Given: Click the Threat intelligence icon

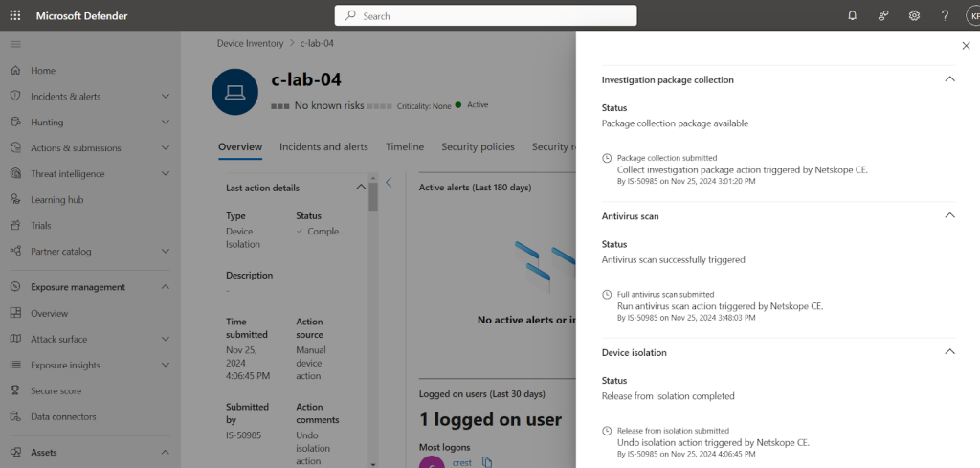Looking at the screenshot, I should [x=15, y=173].
